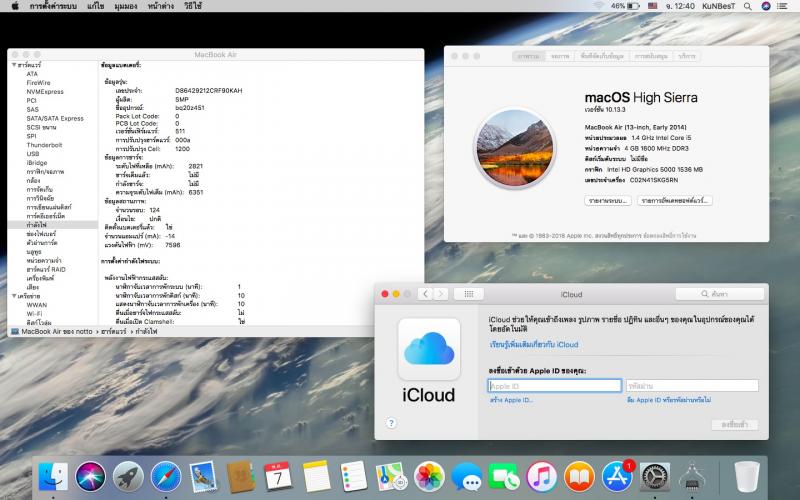Switch to the second tab in About This Mac
The image size is (800, 500).
point(560,57)
